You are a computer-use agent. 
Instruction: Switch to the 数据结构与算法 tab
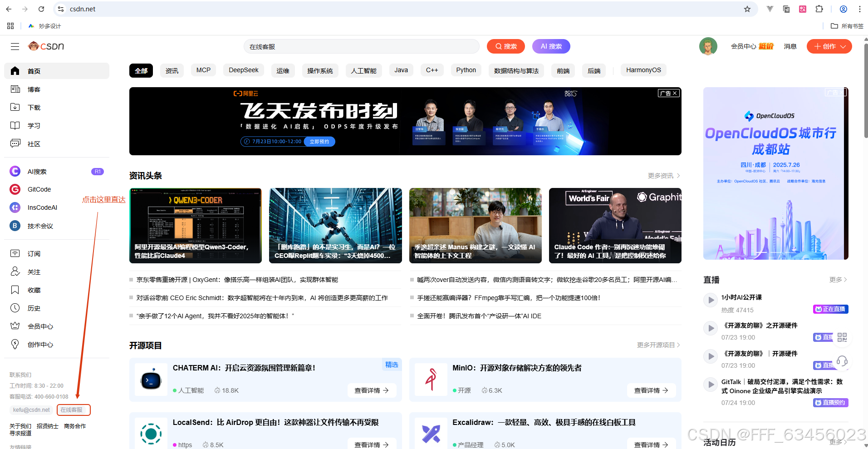[x=516, y=70]
